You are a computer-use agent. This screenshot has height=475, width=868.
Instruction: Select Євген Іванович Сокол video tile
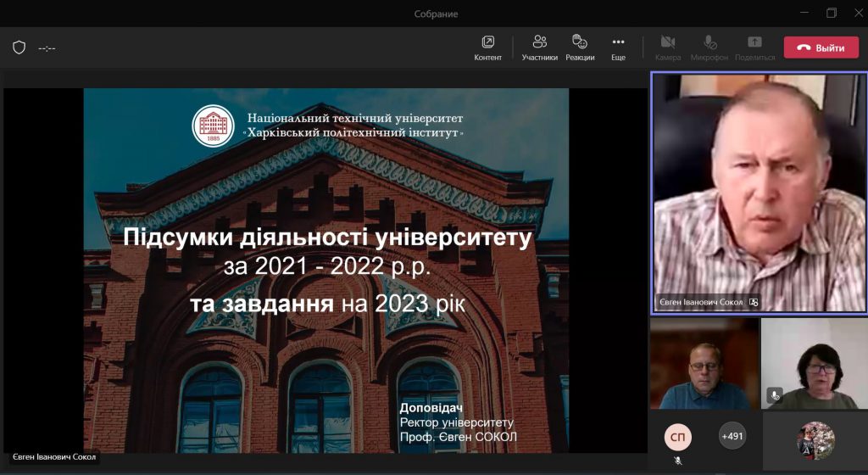pyautogui.click(x=759, y=193)
